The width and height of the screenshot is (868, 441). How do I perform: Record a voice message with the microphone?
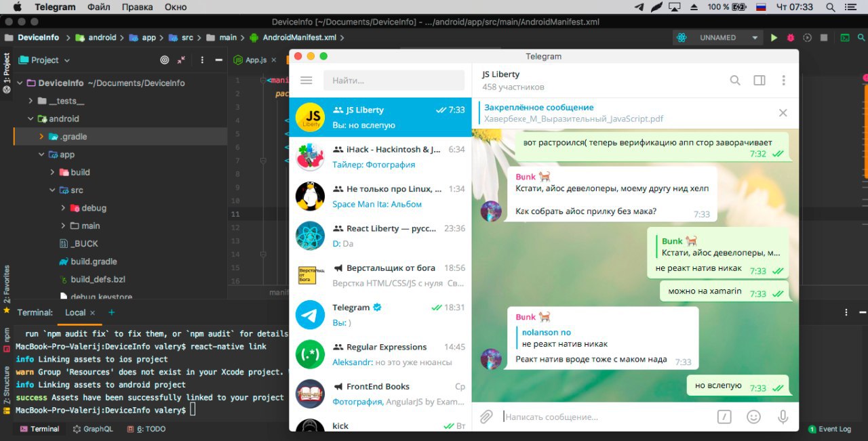pos(783,417)
